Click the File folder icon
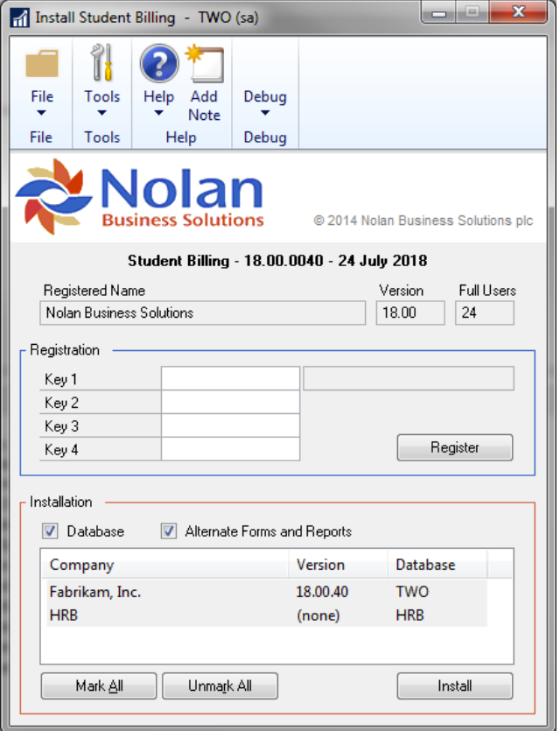 (41, 64)
